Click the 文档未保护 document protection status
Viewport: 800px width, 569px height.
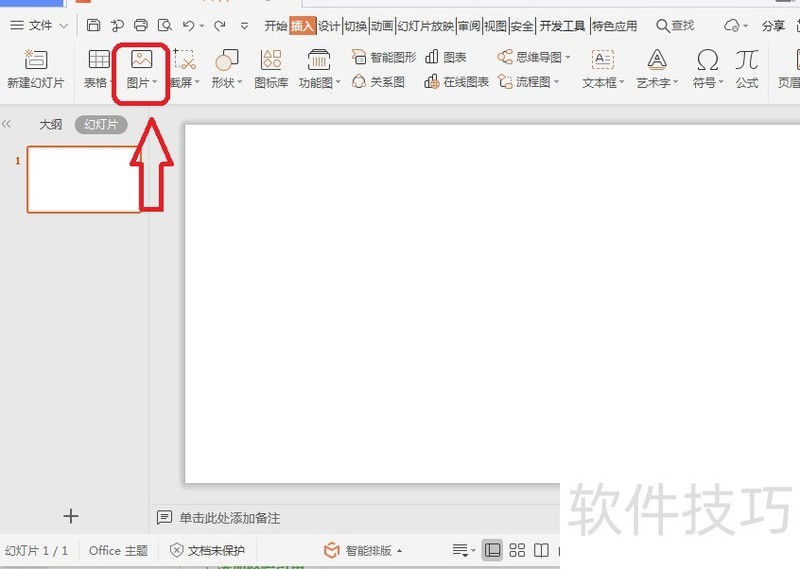click(x=207, y=550)
